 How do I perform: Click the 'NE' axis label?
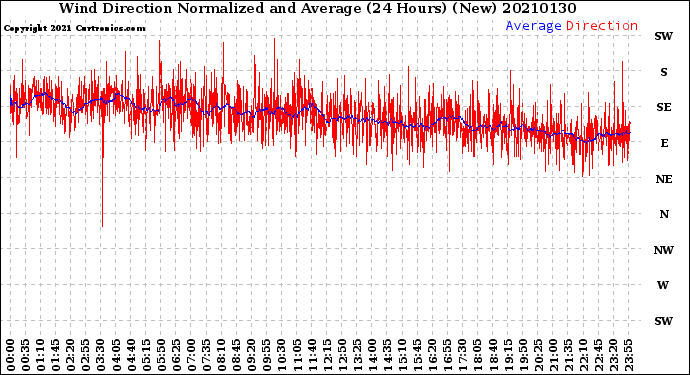pyautogui.click(x=664, y=179)
